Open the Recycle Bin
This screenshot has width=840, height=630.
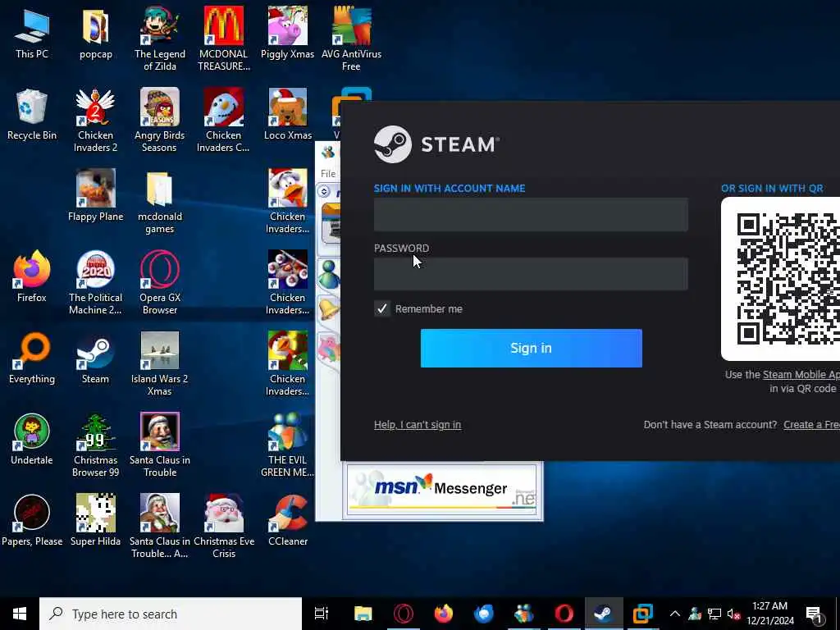click(x=32, y=115)
